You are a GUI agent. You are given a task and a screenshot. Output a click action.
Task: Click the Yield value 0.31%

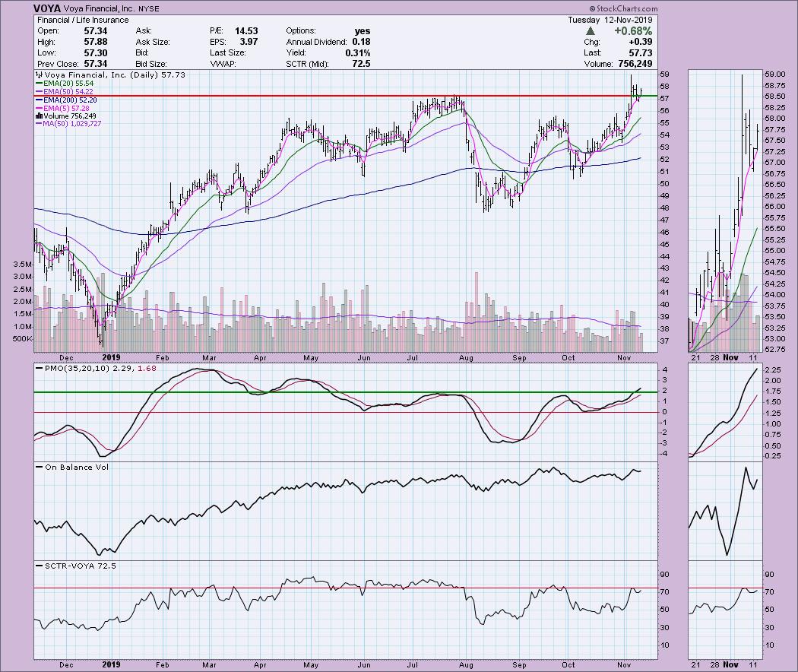(358, 52)
